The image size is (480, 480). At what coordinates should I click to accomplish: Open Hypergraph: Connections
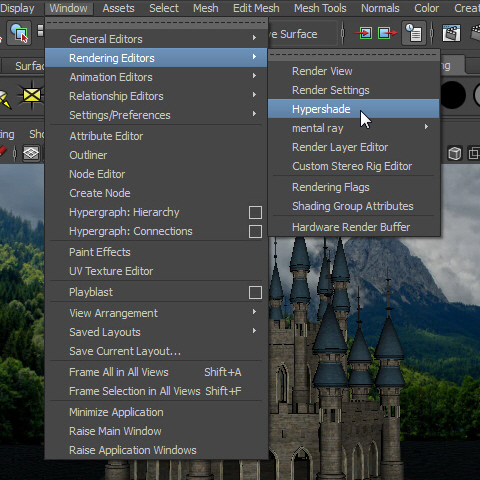pyautogui.click(x=131, y=231)
